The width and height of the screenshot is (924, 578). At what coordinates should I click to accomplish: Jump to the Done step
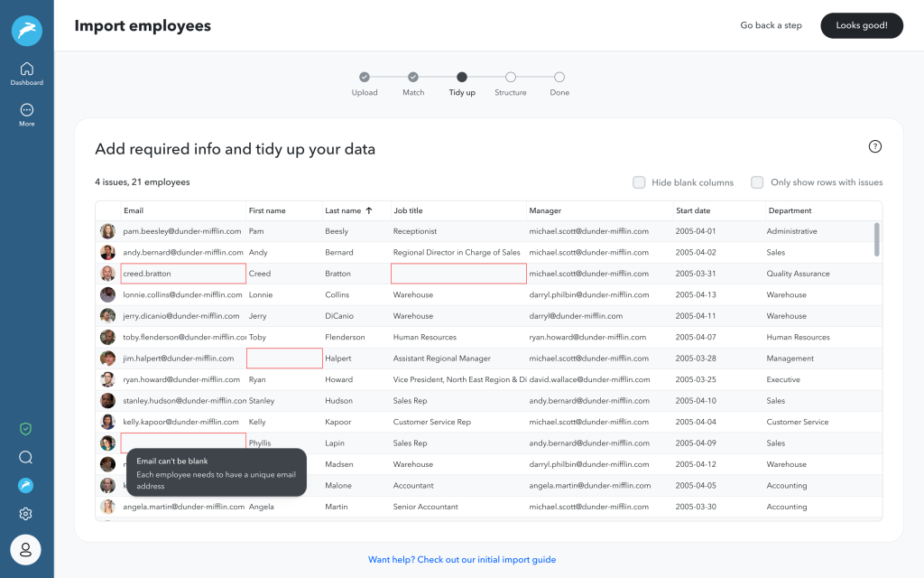pos(559,78)
